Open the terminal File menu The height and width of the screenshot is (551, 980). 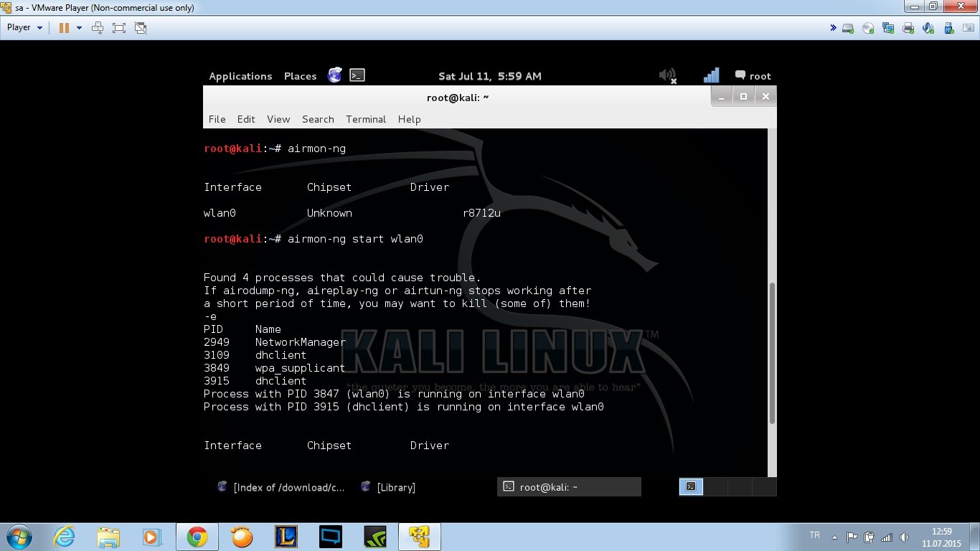pos(217,119)
